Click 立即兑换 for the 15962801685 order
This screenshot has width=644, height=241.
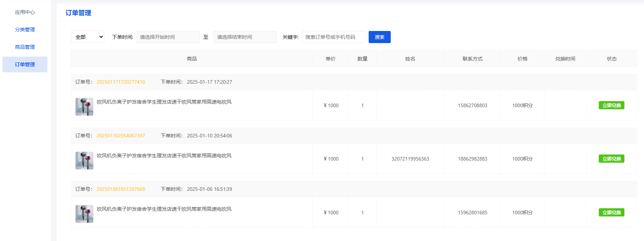(611, 213)
